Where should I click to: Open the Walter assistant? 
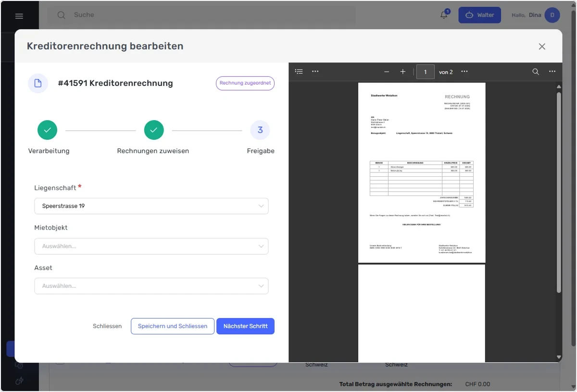coord(479,15)
